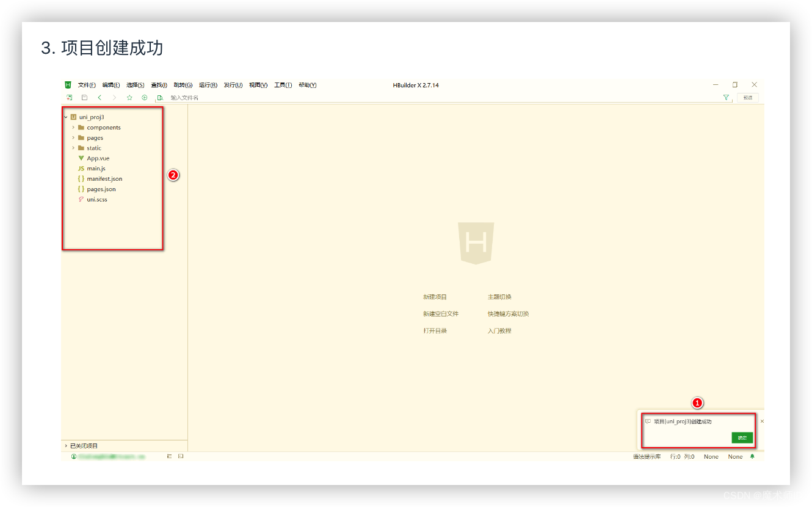The height and width of the screenshot is (507, 812).
Task: Click the save file toolbar icon
Action: [x=84, y=98]
